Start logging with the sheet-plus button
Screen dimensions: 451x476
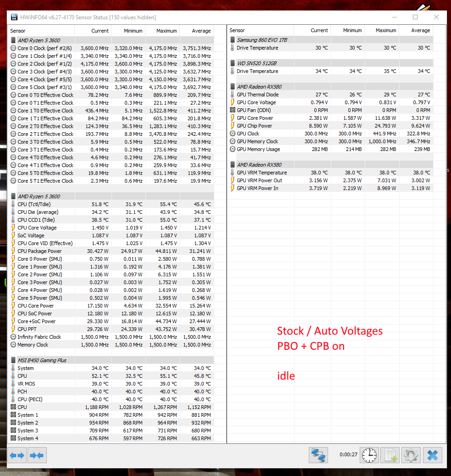pyautogui.click(x=390, y=455)
